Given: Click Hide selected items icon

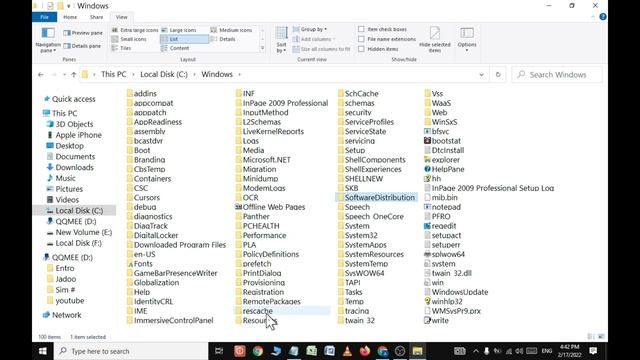Looking at the screenshot, I should point(435,40).
